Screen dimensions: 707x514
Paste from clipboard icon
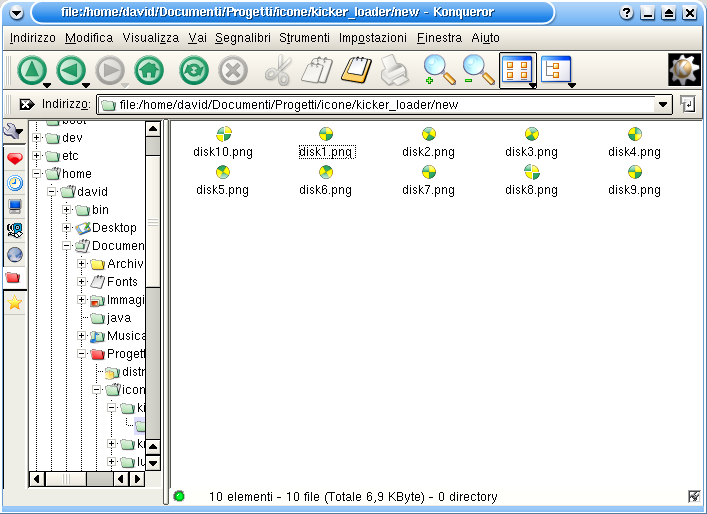pos(356,70)
